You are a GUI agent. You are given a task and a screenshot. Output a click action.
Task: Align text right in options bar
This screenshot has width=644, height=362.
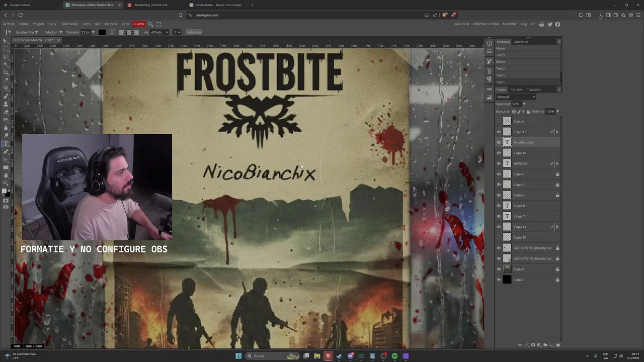[136, 32]
